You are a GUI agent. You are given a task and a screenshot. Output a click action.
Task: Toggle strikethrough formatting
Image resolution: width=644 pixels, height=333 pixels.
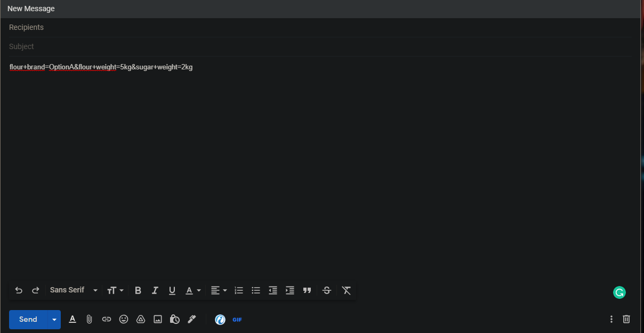pos(327,290)
